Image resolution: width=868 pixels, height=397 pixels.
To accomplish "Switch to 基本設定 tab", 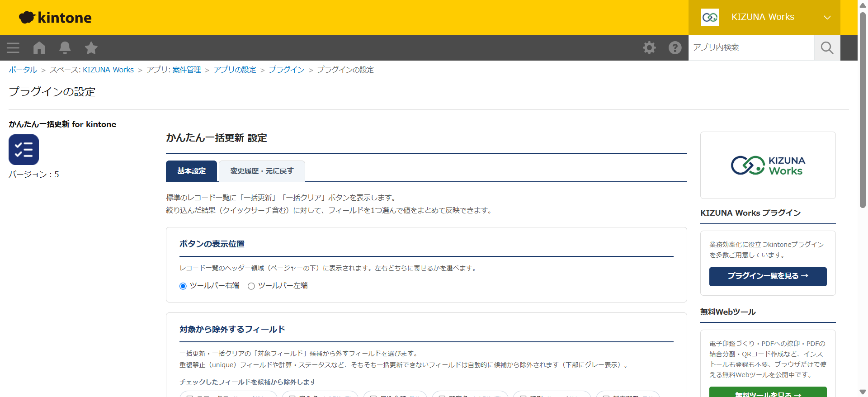I will pos(191,171).
